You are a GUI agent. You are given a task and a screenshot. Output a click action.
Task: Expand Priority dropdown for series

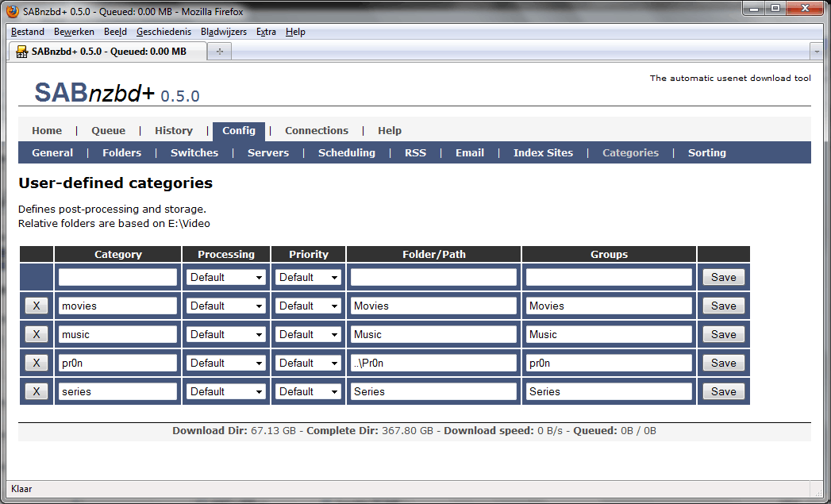pos(308,391)
